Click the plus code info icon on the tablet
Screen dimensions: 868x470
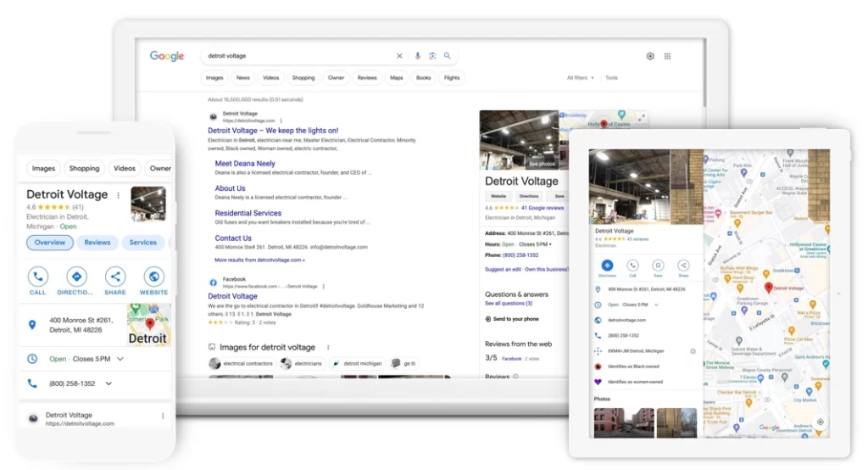(693, 351)
